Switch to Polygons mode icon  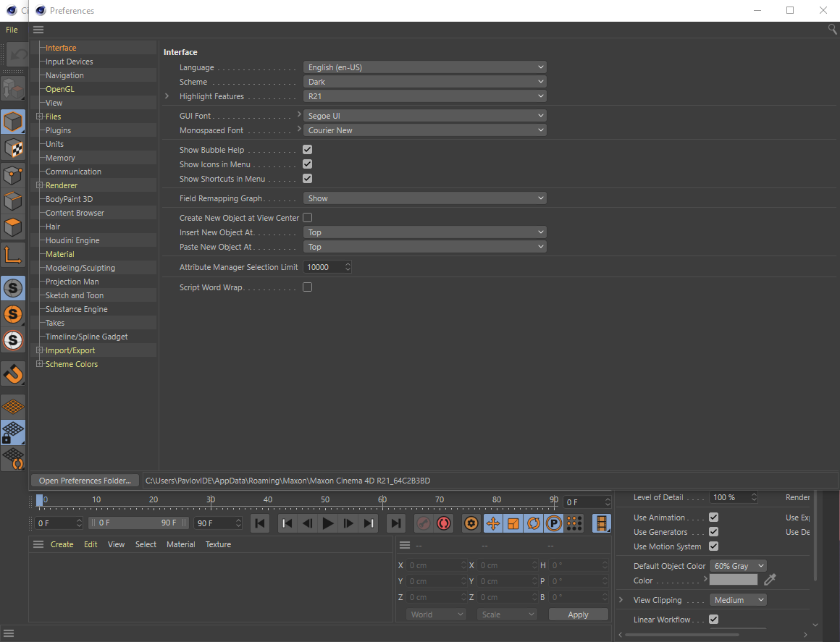point(13,227)
